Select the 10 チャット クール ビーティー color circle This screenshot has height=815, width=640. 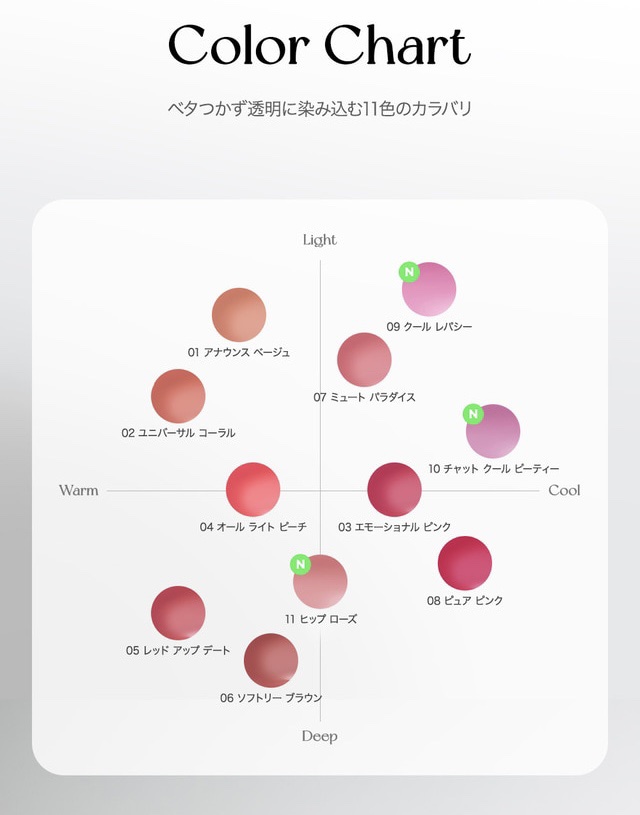[495, 432]
